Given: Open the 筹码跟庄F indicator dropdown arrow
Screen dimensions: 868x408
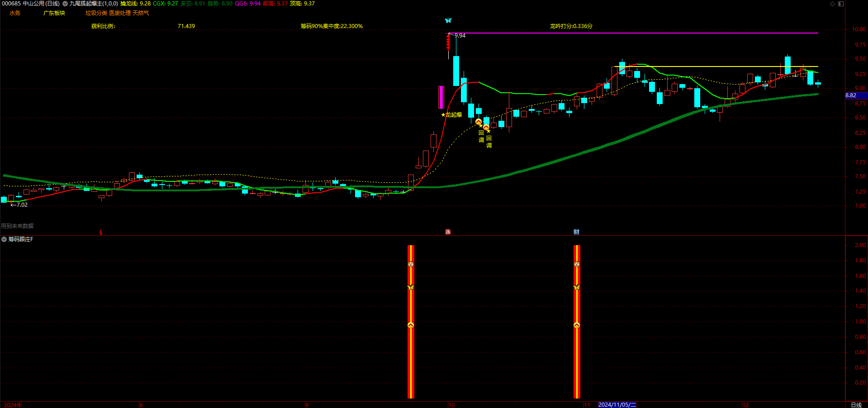Looking at the screenshot, I should (x=4, y=239).
